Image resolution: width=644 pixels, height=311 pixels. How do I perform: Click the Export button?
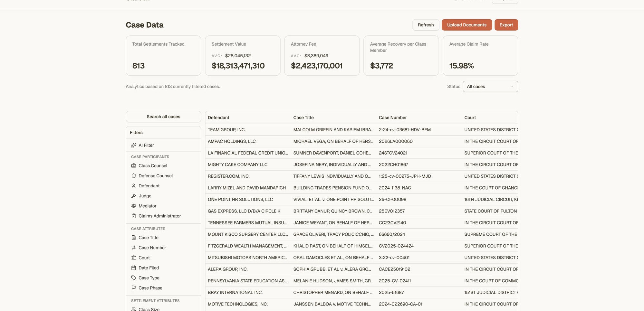(x=506, y=25)
